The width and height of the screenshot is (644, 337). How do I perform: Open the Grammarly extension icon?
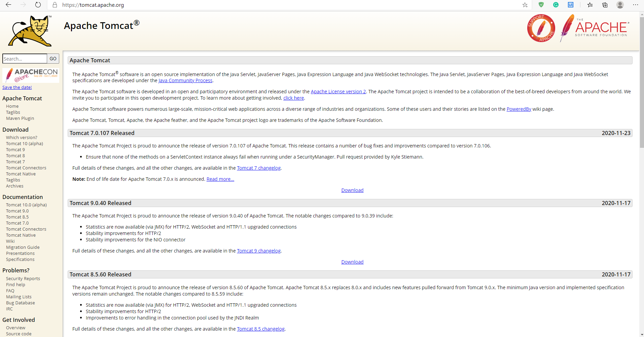point(556,5)
